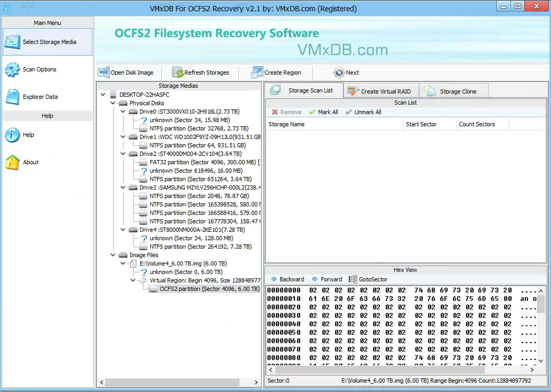Click the Virtual Region diamond icon
Viewport: 551px width, 392px height.
[143, 280]
